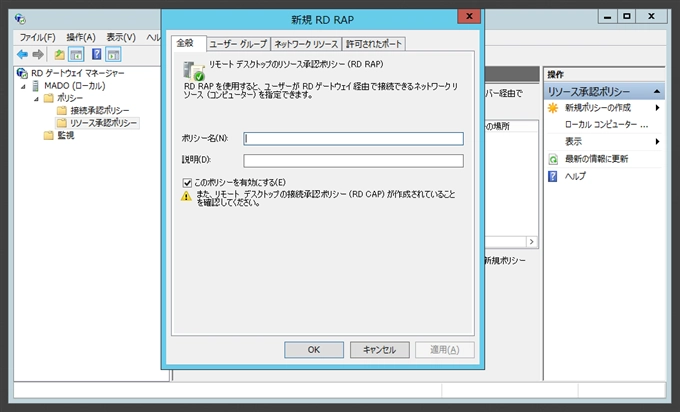The width and height of the screenshot is (680, 412).
Task: Select 監視 in the tree
Action: pyautogui.click(x=66, y=135)
